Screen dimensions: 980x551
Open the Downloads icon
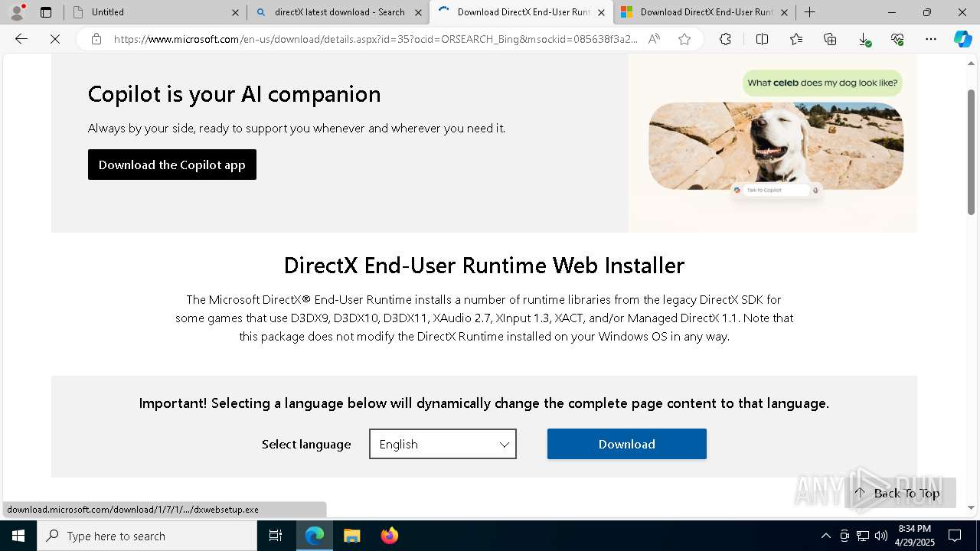click(864, 39)
